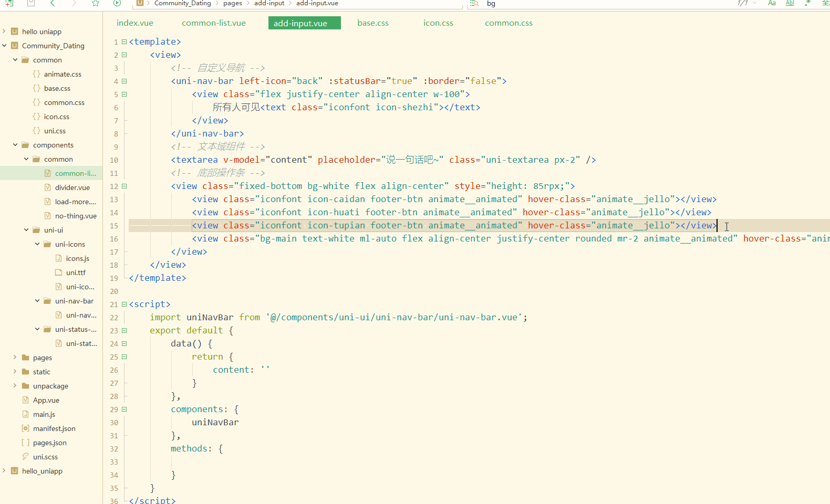Toggle the Abl whole word option
This screenshot has height=504, width=830.
pos(790,3)
